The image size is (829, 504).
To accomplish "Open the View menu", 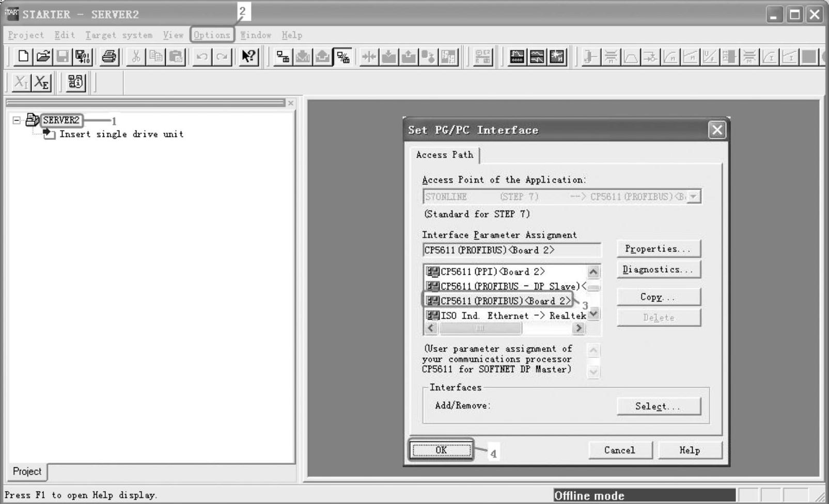I will (173, 35).
